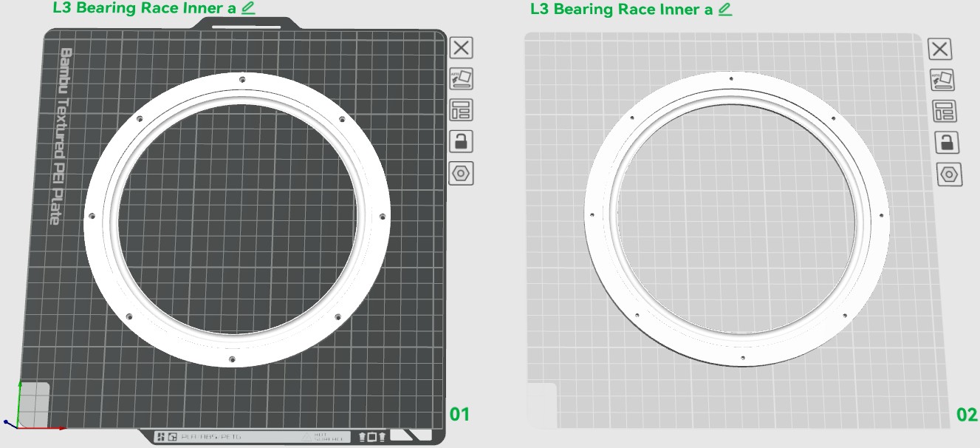Viewport: 980px width, 448px height.
Task: Toggle the lock on plate 02
Action: click(948, 143)
